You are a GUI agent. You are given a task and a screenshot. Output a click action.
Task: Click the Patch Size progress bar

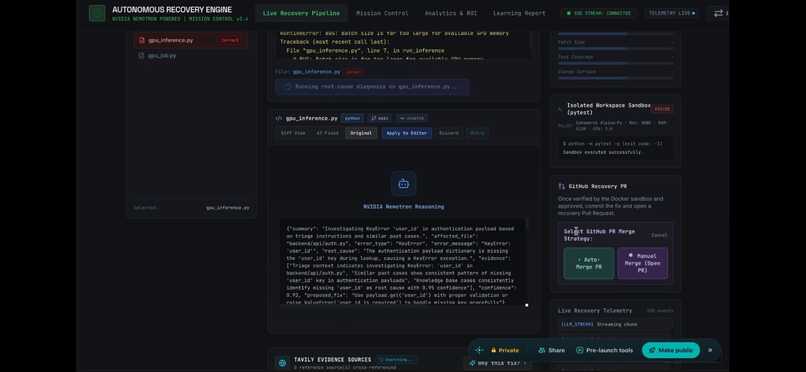click(x=615, y=48)
